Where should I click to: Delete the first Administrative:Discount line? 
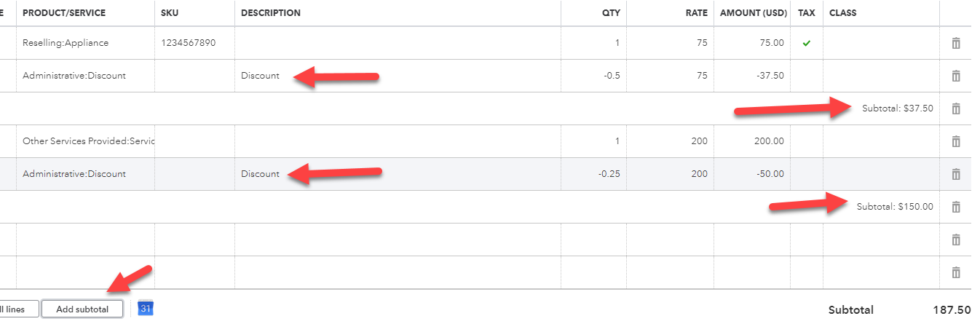click(x=956, y=76)
